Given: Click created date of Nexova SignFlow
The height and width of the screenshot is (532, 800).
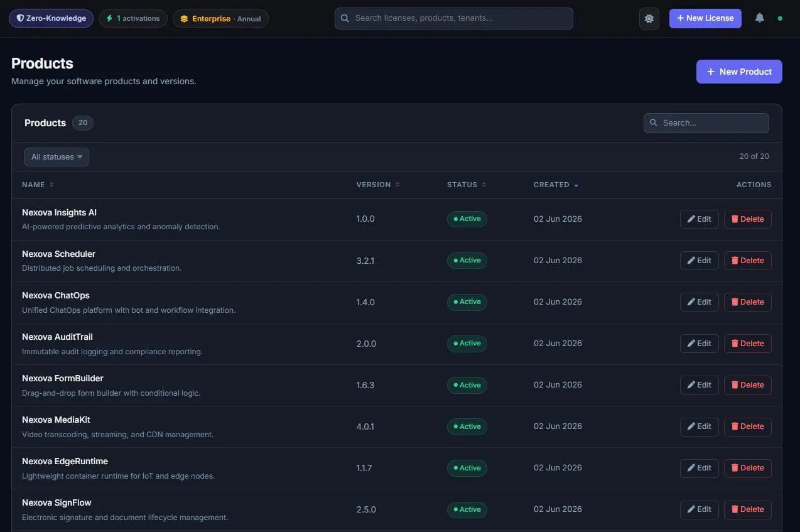Looking at the screenshot, I should pyautogui.click(x=558, y=509).
